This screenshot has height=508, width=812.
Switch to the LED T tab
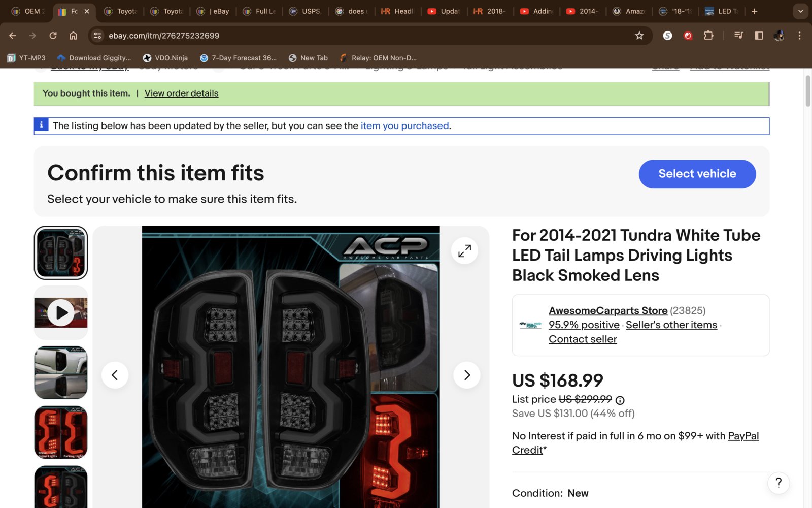(722, 11)
